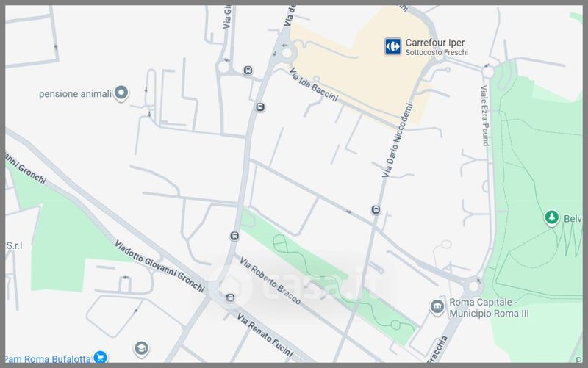Click the casa.it watermark logo
Image resolution: width=588 pixels, height=368 pixels.
(x=300, y=286)
